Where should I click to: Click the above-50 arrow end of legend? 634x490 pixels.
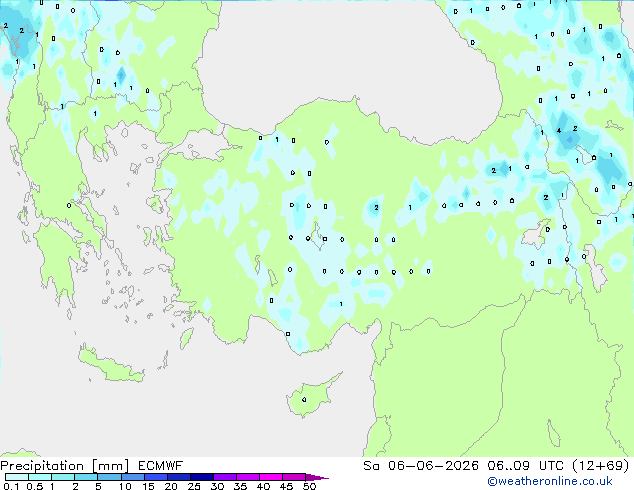tap(317, 477)
